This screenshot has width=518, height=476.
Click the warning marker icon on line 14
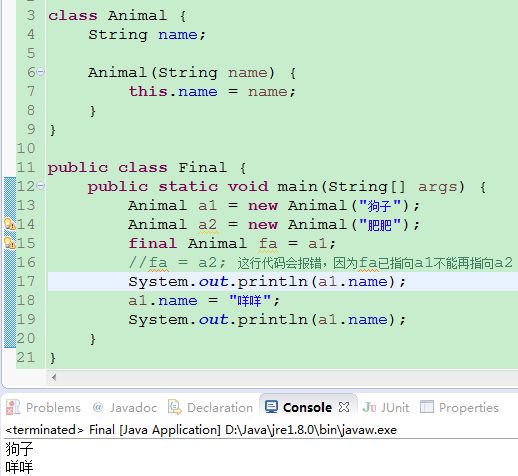click(10, 224)
